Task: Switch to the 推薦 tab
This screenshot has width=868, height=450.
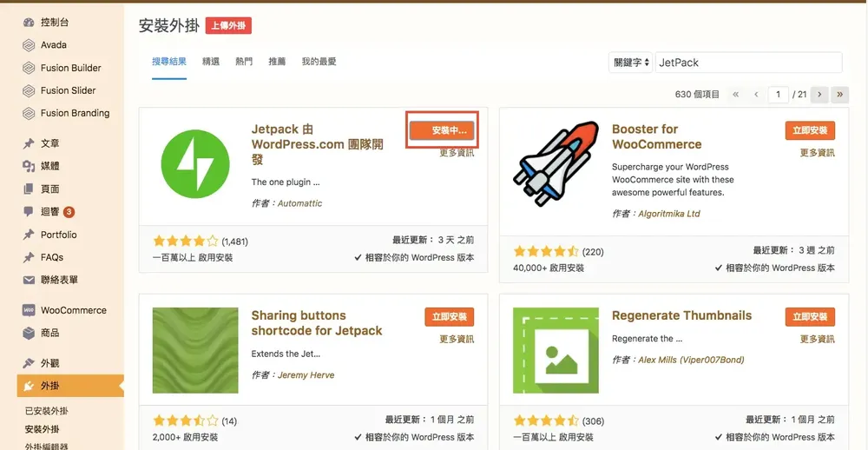Action: point(277,62)
